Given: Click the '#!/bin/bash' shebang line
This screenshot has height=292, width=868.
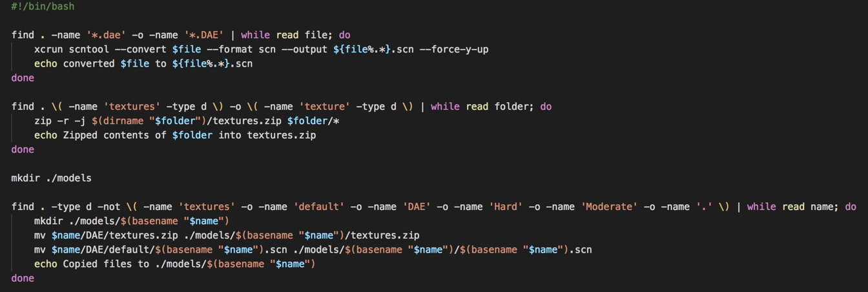Looking at the screenshot, I should [x=43, y=6].
